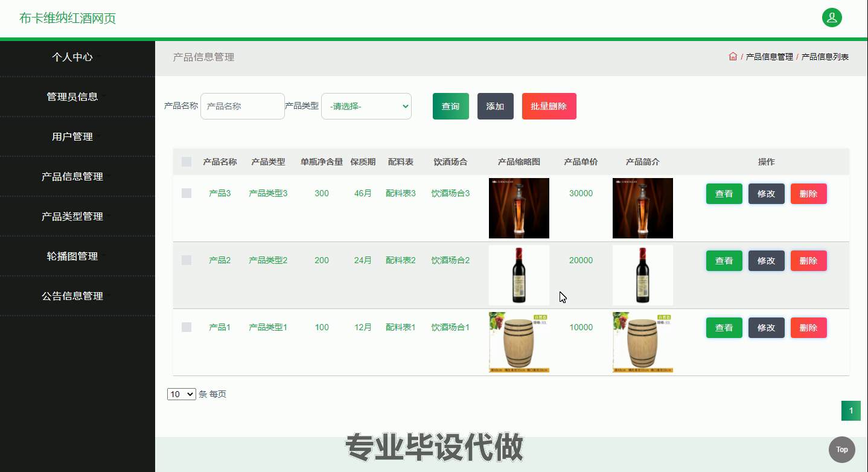
Task: Open 产品2 image in 产品简介 column
Action: (x=643, y=275)
